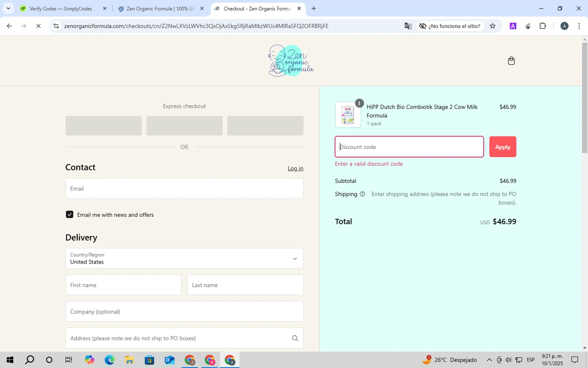This screenshot has height=368, width=588.
Task: Open File Explorer from taskbar
Action: tap(129, 360)
